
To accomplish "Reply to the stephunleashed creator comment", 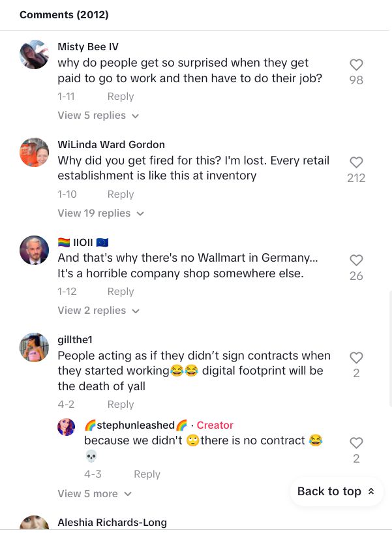I will point(147,474).
